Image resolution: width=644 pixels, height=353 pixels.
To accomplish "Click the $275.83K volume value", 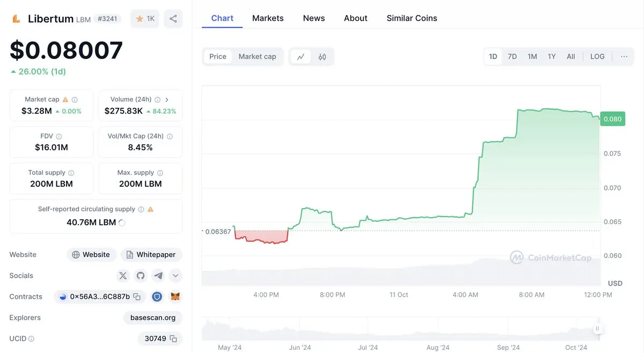I will coord(123,111).
